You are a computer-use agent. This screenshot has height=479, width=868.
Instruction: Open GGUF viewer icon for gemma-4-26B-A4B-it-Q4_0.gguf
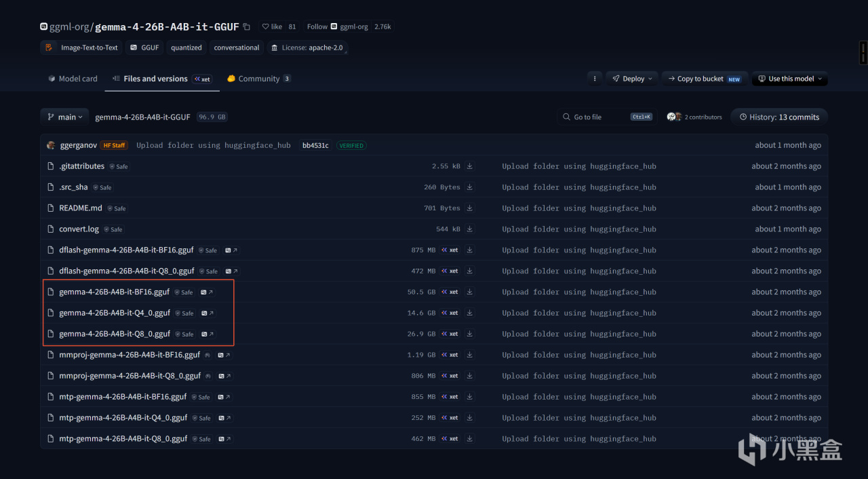pyautogui.click(x=207, y=313)
